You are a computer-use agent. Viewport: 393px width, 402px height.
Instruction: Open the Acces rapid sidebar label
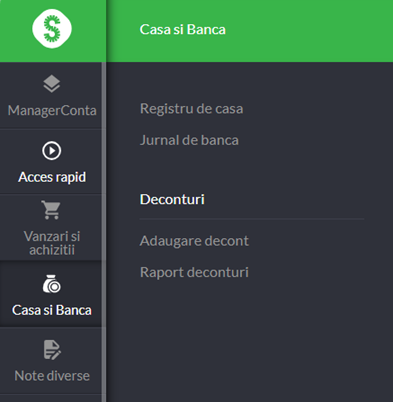(x=52, y=177)
